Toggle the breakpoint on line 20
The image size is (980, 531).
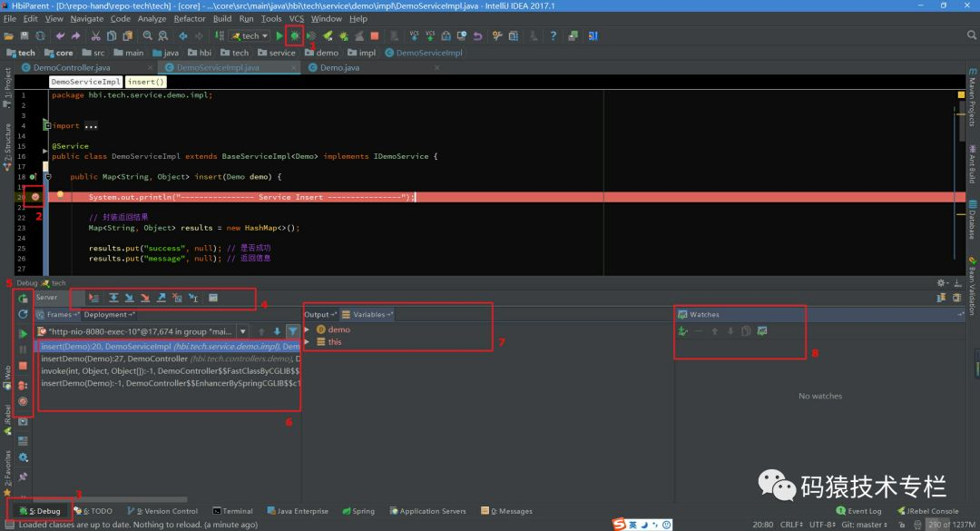coord(35,197)
